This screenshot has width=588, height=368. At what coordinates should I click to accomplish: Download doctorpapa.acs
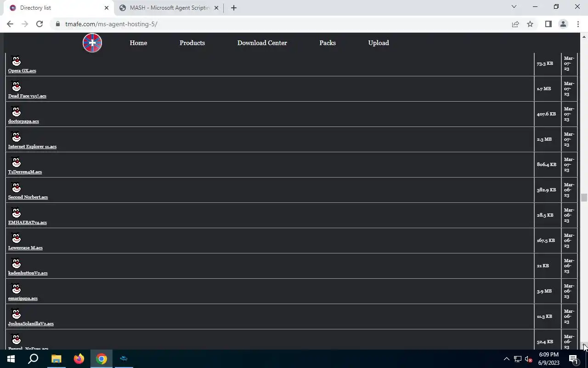point(23,121)
